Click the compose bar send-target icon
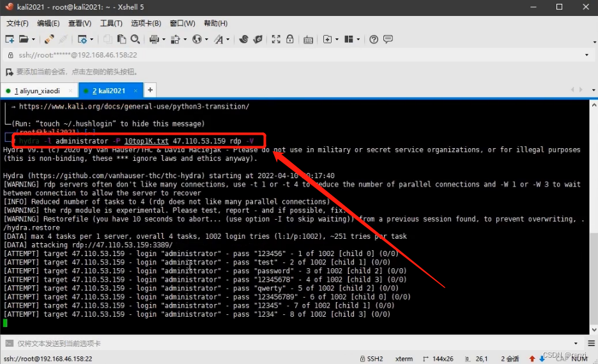Viewport: 598px width, 364px height. tap(9, 344)
